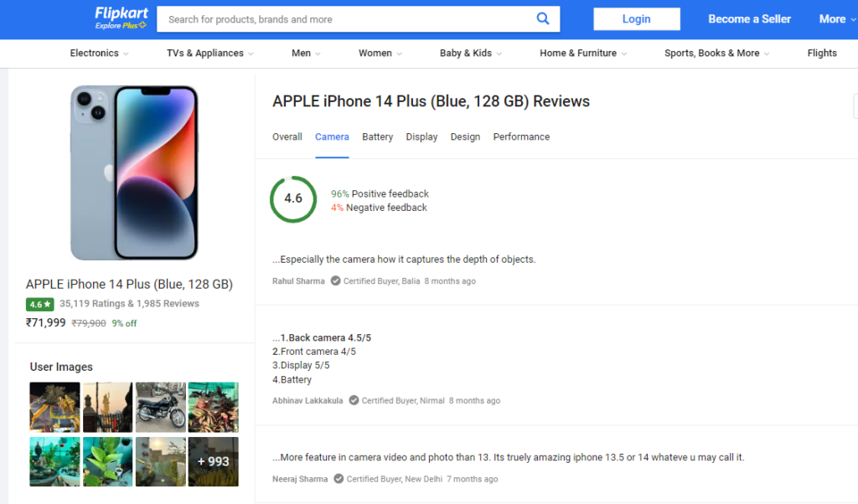
Task: Click the certified buyer checkmark beside Rahul Sharma
Action: [x=335, y=281]
